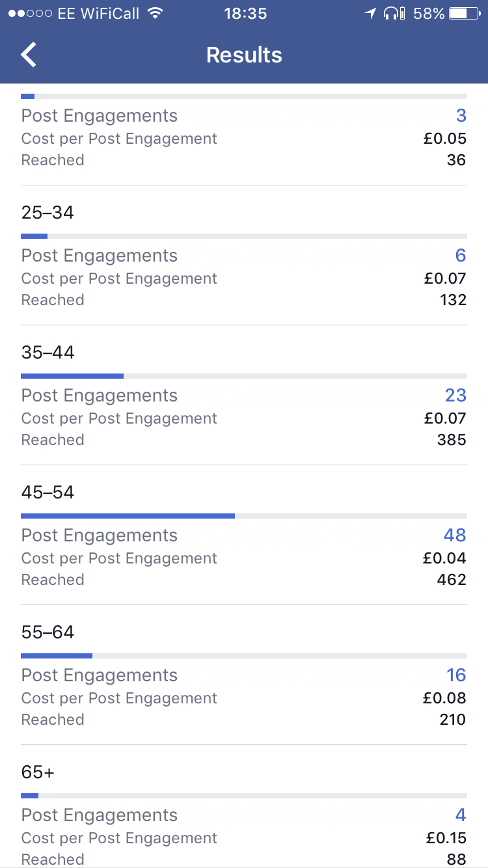Tap the 6 post engagements value

coord(461,256)
